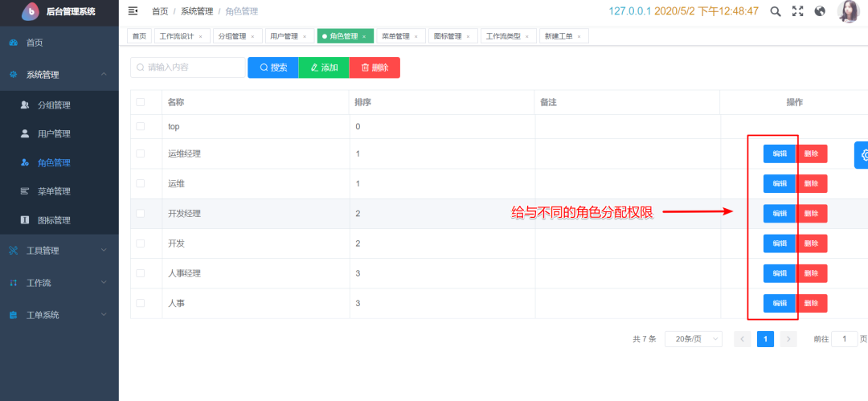Screen dimensions: 868x401
Task: Click the 角色管理 role icon
Action: pyautogui.click(x=25, y=163)
